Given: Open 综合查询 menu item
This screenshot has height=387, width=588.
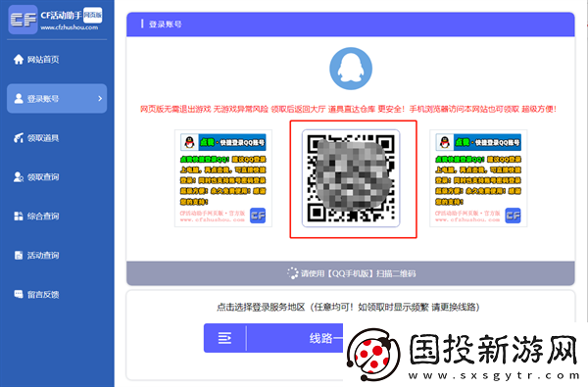Looking at the screenshot, I should pos(43,216).
